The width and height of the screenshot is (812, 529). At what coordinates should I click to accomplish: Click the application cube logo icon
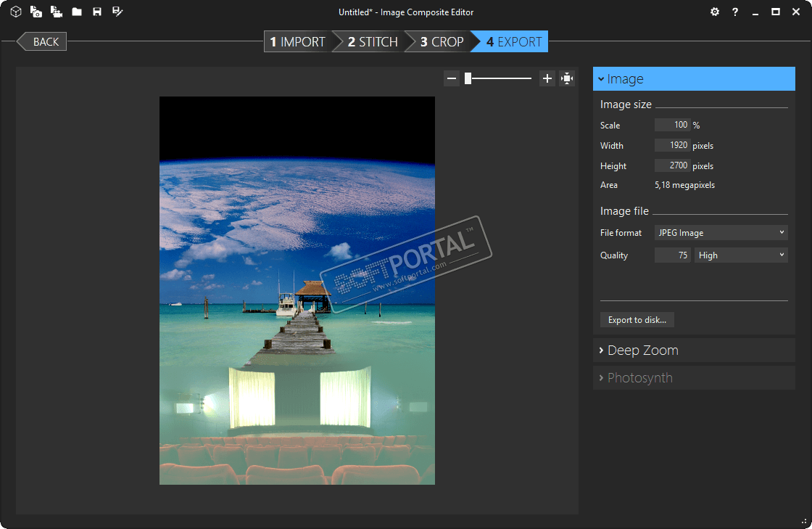point(15,12)
